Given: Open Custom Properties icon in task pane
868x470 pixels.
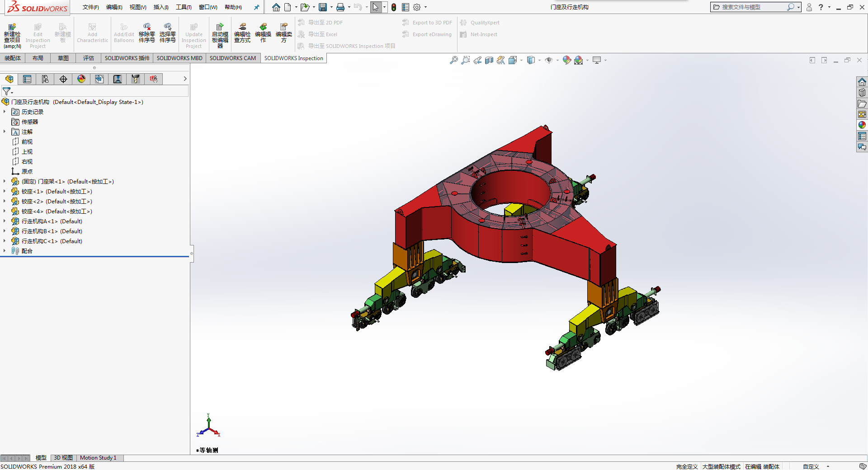Looking at the screenshot, I should coord(862,136).
